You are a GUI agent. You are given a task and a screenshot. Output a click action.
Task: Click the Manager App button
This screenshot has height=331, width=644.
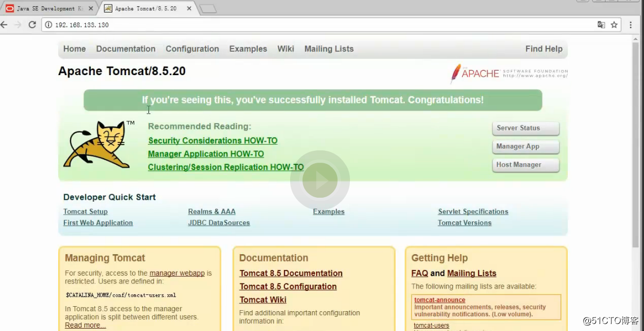[525, 147]
